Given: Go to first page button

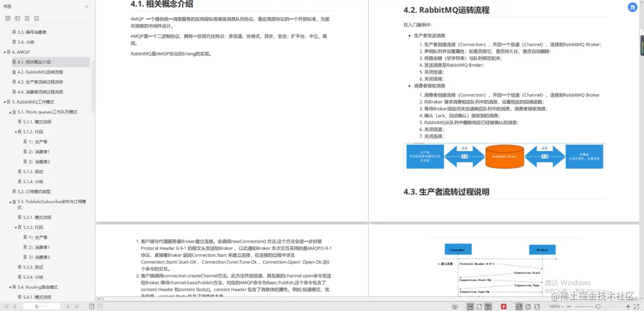Looking at the screenshot, I should [7, 307].
